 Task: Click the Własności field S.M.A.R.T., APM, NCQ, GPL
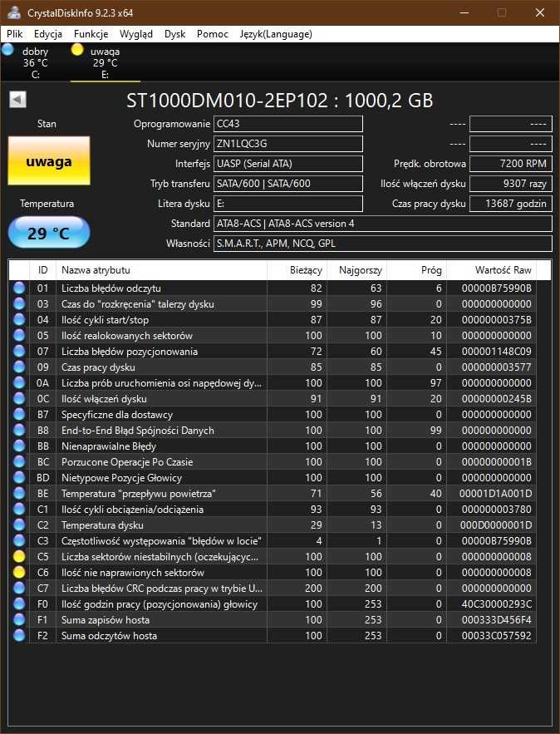383,244
